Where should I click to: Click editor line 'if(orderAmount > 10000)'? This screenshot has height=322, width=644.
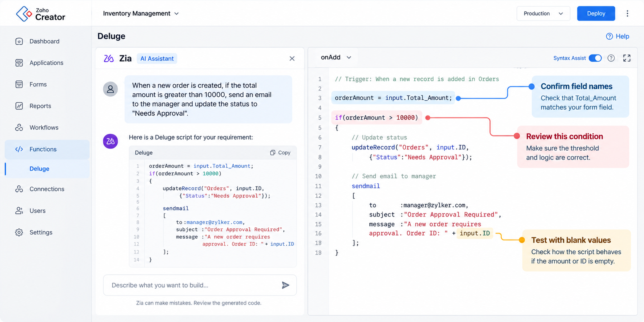(x=377, y=118)
